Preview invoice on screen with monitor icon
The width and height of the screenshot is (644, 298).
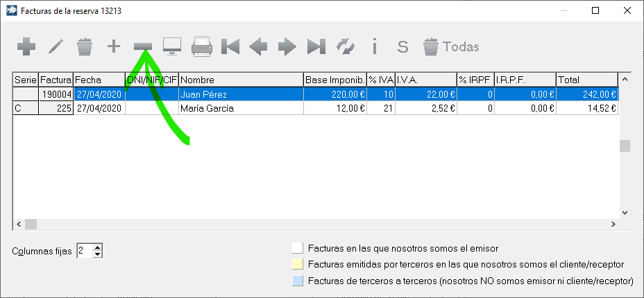tap(172, 46)
